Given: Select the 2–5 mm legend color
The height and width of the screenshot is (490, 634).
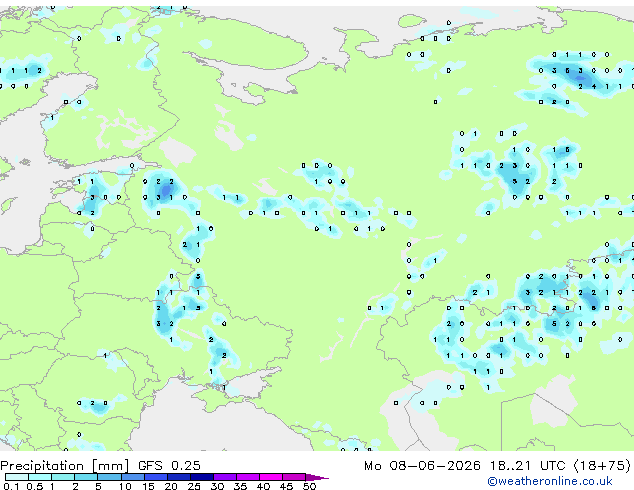Looking at the screenshot, I should click(x=86, y=477).
